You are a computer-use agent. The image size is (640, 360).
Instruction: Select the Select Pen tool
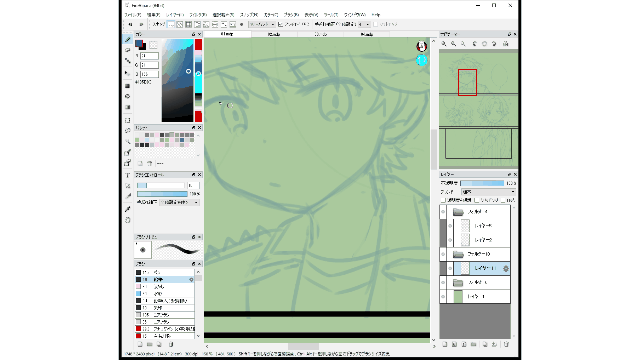[x=128, y=152]
